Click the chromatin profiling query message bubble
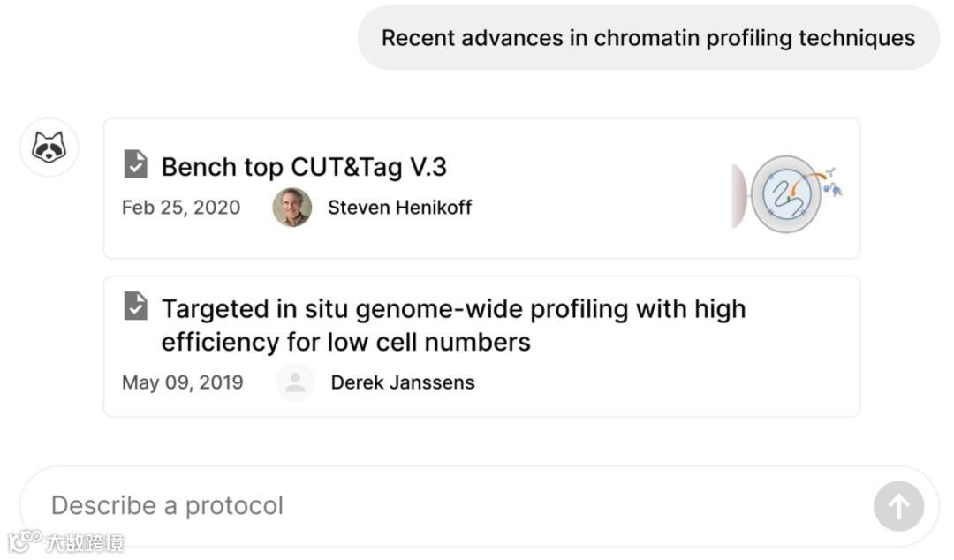The width and height of the screenshot is (954, 560). [x=647, y=38]
